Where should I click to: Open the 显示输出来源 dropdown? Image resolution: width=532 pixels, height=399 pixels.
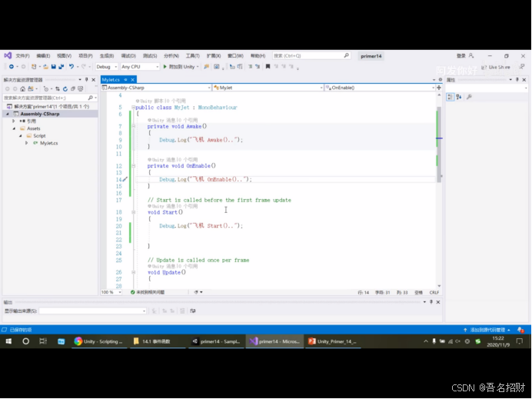click(x=92, y=311)
